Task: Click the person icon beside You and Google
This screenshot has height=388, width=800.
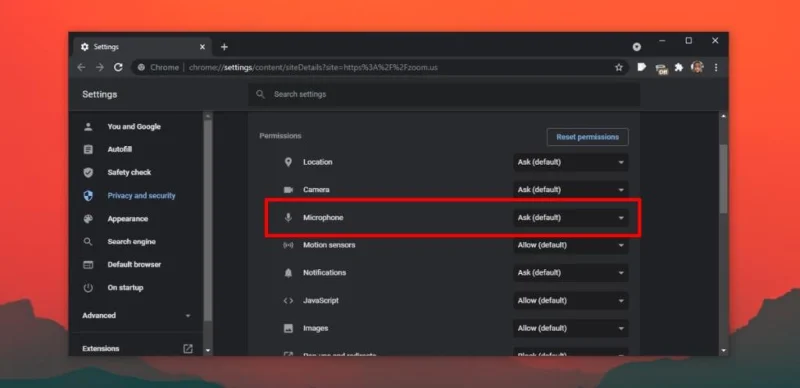Action: [88, 127]
